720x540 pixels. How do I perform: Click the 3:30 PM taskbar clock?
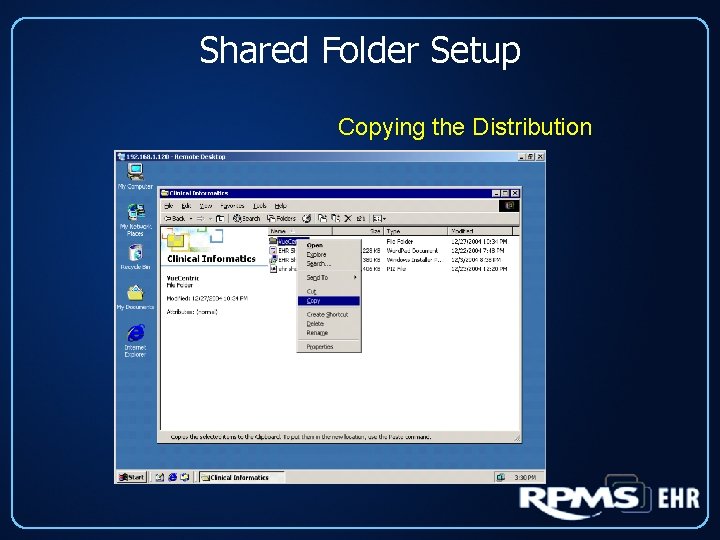[x=525, y=478]
